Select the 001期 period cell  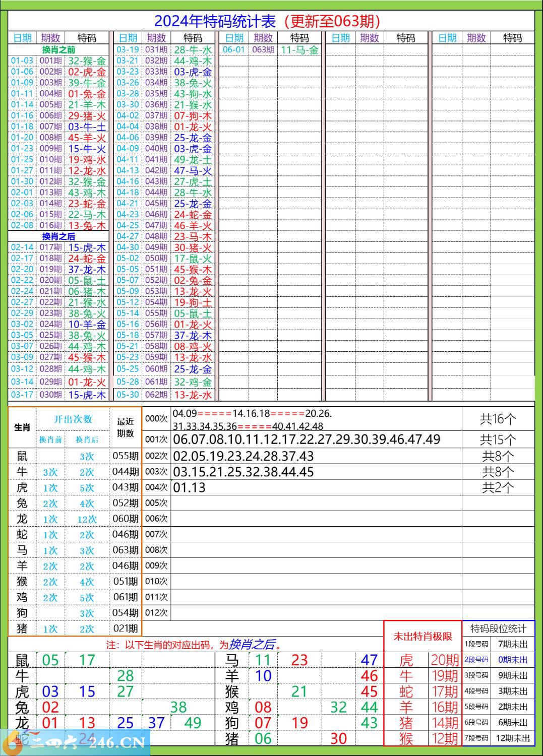pyautogui.click(x=50, y=61)
